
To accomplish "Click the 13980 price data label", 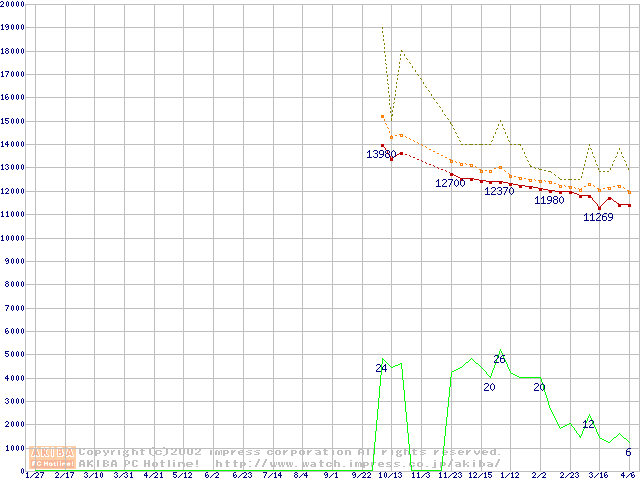I will click(x=381, y=154).
